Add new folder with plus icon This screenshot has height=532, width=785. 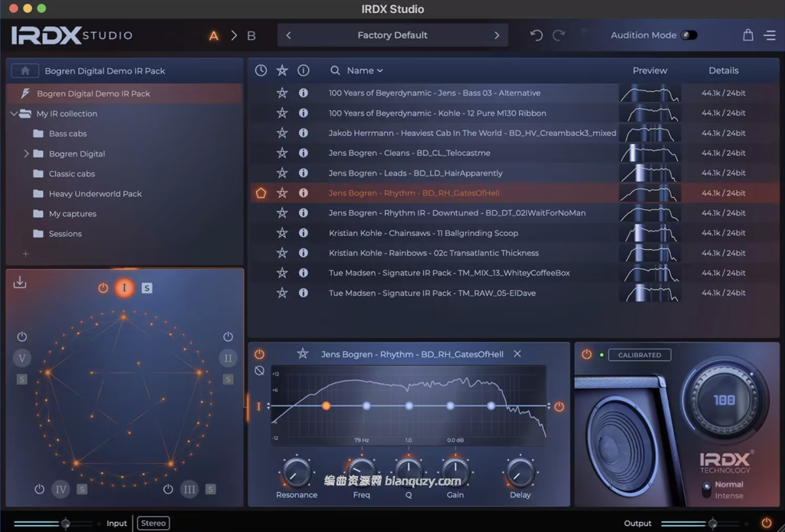(x=25, y=254)
